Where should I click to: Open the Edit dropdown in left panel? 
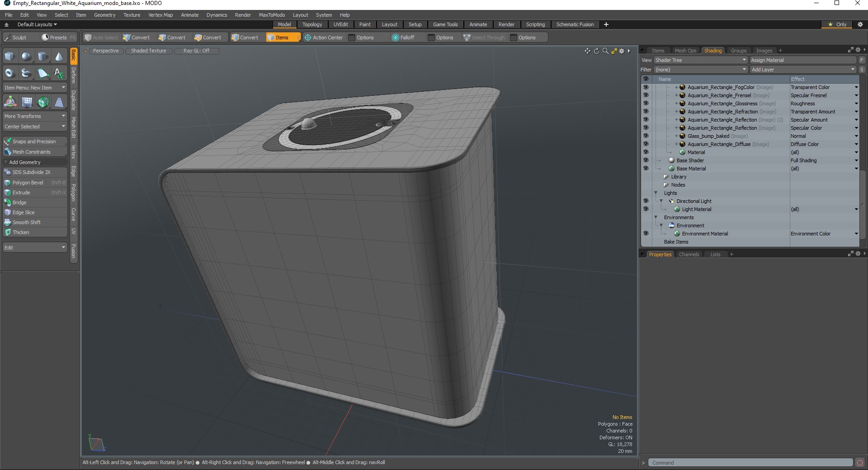(x=35, y=248)
